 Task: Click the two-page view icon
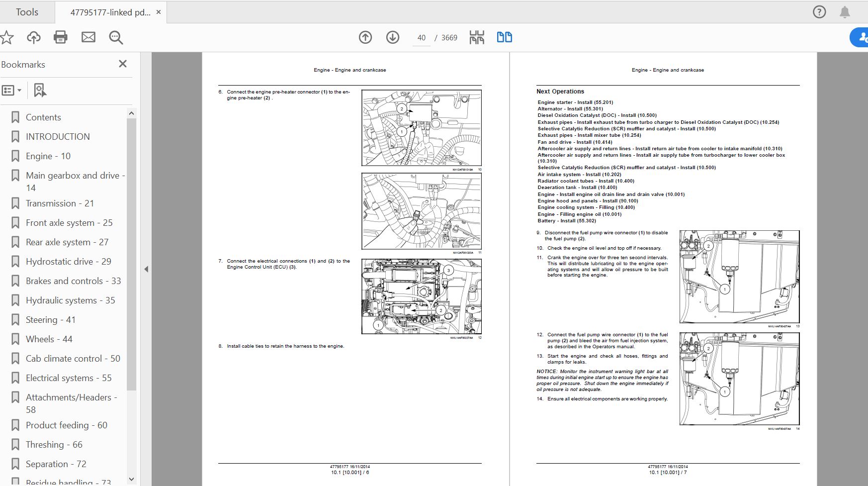click(504, 37)
